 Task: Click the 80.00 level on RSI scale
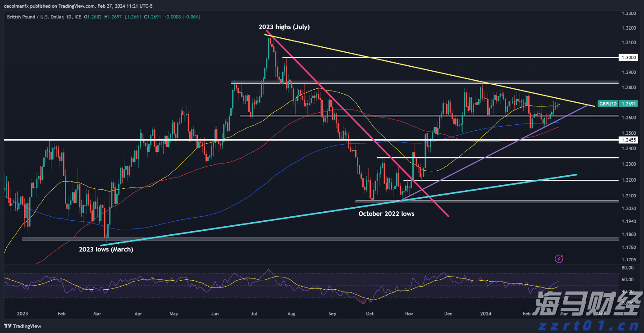tap(628, 268)
